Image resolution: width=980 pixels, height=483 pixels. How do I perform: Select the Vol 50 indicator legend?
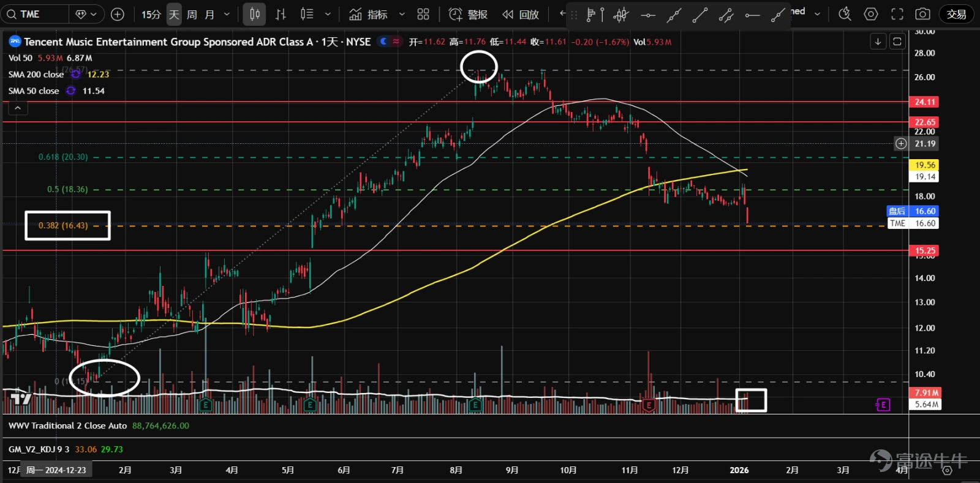click(x=20, y=58)
